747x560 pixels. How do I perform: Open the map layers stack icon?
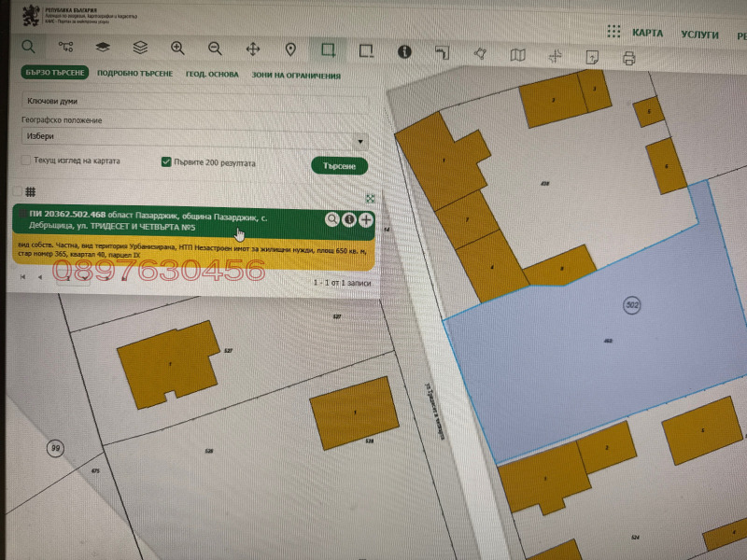click(x=140, y=49)
